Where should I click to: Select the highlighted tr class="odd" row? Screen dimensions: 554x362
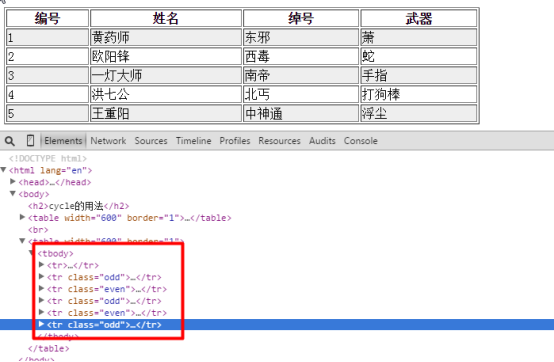click(277, 325)
